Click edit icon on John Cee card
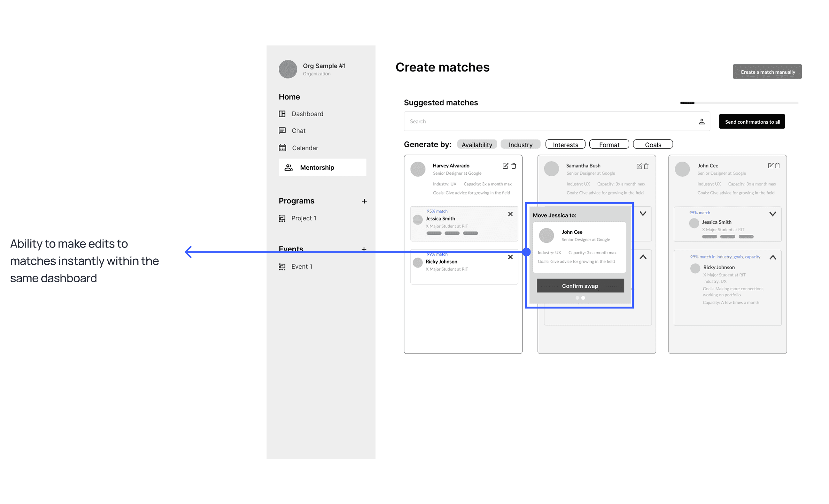Viewport: 829px width, 504px height. (x=771, y=165)
